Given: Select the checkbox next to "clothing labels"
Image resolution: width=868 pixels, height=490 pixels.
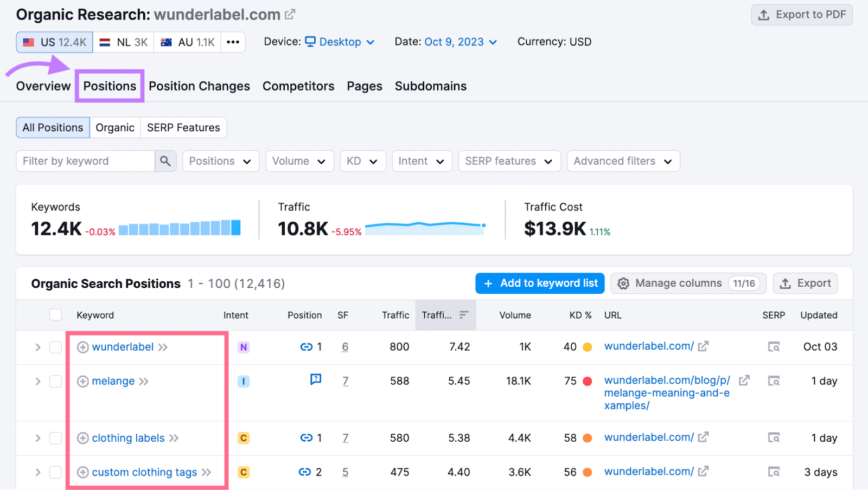Looking at the screenshot, I should point(55,438).
